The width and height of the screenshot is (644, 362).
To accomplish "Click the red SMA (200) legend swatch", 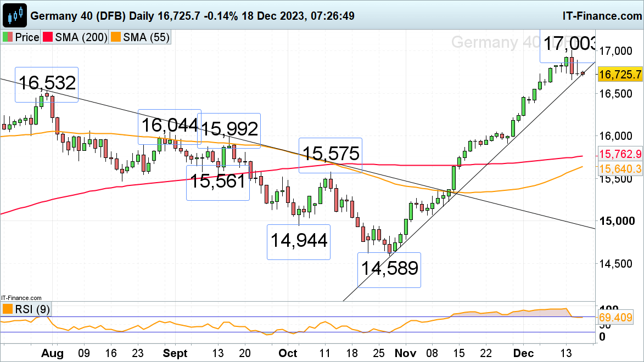I will coord(48,37).
